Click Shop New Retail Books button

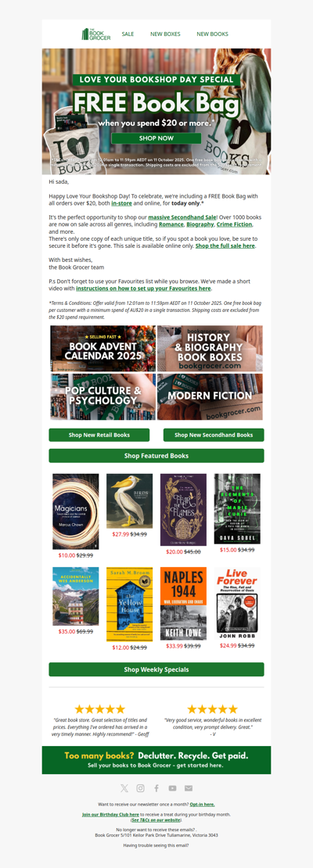point(99,435)
